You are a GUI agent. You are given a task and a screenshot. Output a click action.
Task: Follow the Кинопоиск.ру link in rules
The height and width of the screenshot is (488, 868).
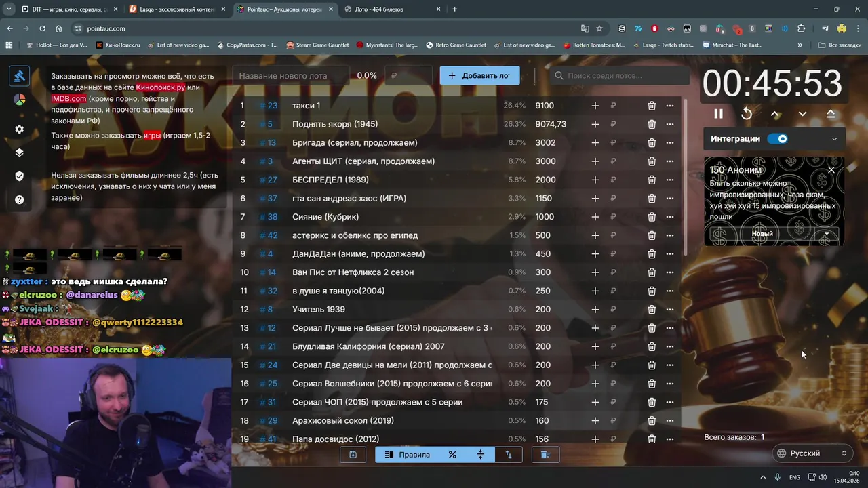pyautogui.click(x=160, y=87)
